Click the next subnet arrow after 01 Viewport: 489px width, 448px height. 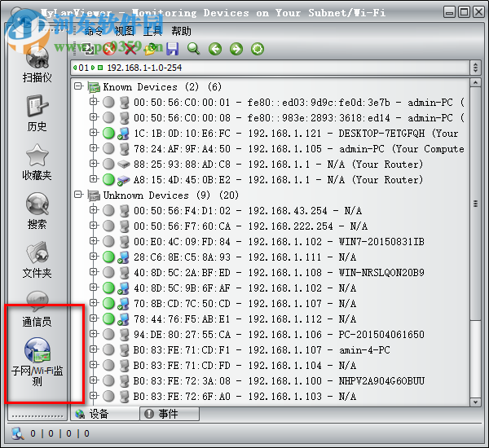93,68
